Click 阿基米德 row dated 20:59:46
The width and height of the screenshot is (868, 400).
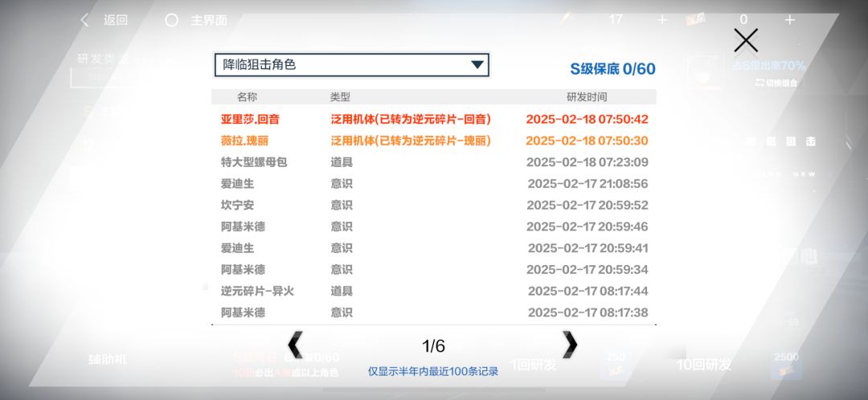tap(434, 227)
